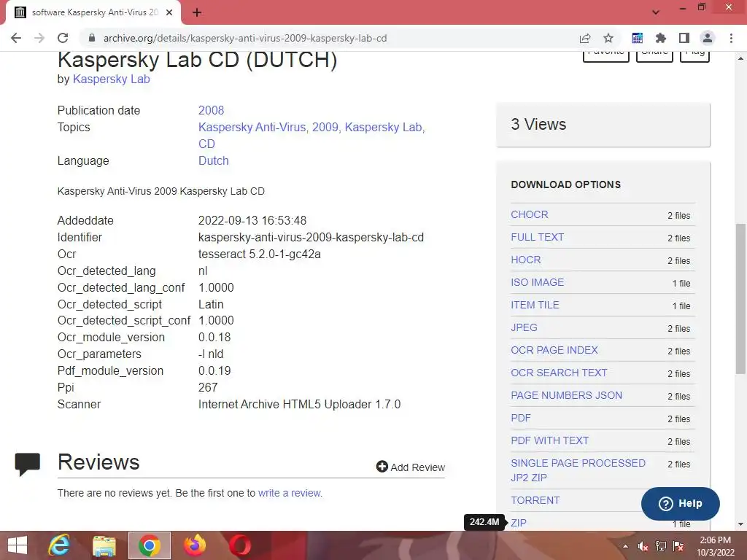The width and height of the screenshot is (747, 560).
Task: Follow the Kaspersky Lab author link
Action: click(x=112, y=79)
